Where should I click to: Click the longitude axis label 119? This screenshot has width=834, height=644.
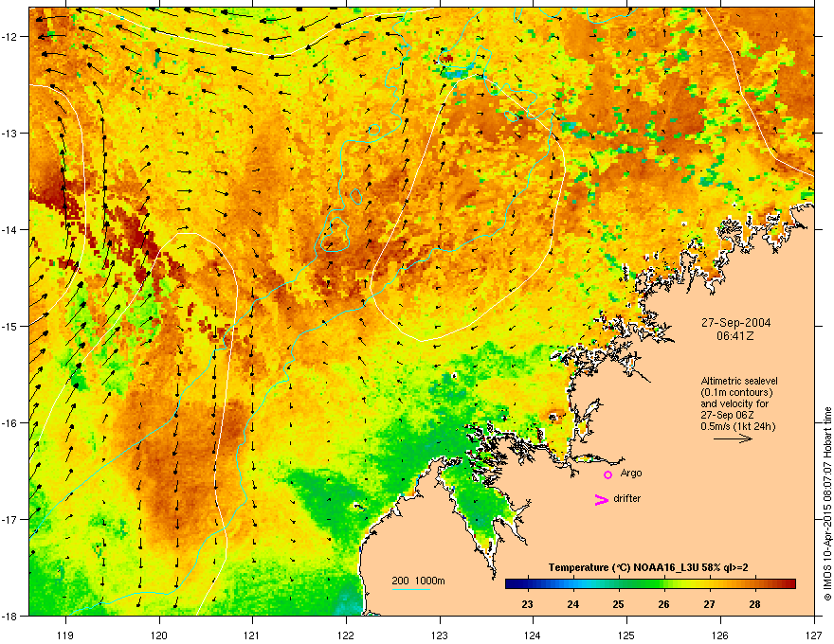(x=65, y=635)
